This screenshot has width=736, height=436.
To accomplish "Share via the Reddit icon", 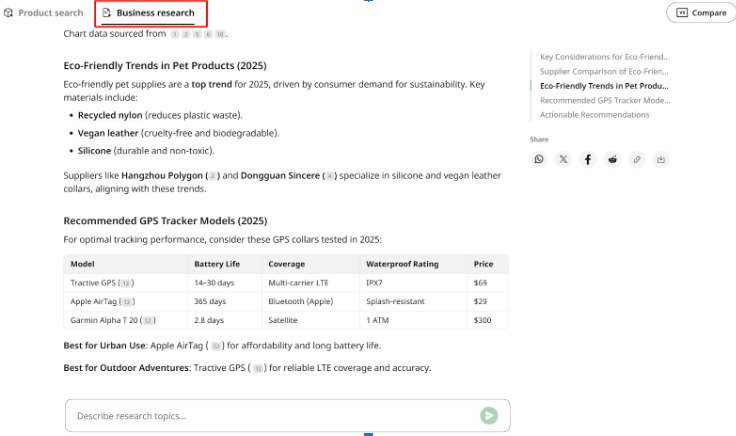I will pos(612,160).
